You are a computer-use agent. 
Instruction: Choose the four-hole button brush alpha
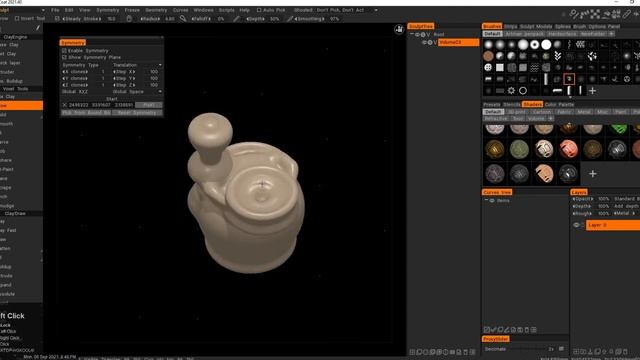(x=488, y=67)
